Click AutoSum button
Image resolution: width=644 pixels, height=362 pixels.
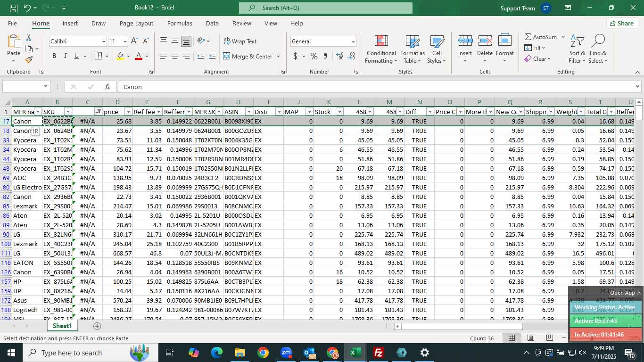click(540, 37)
